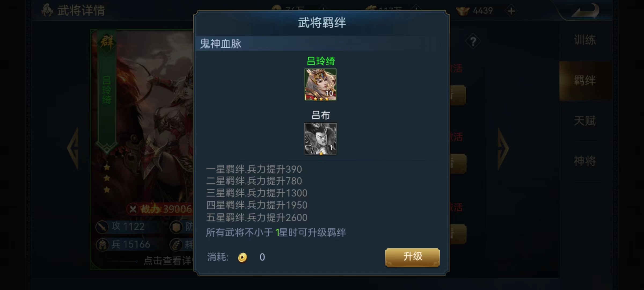Tap the back arrow icon top right
Screen dimensions: 644x290
pyautogui.click(x=585, y=11)
